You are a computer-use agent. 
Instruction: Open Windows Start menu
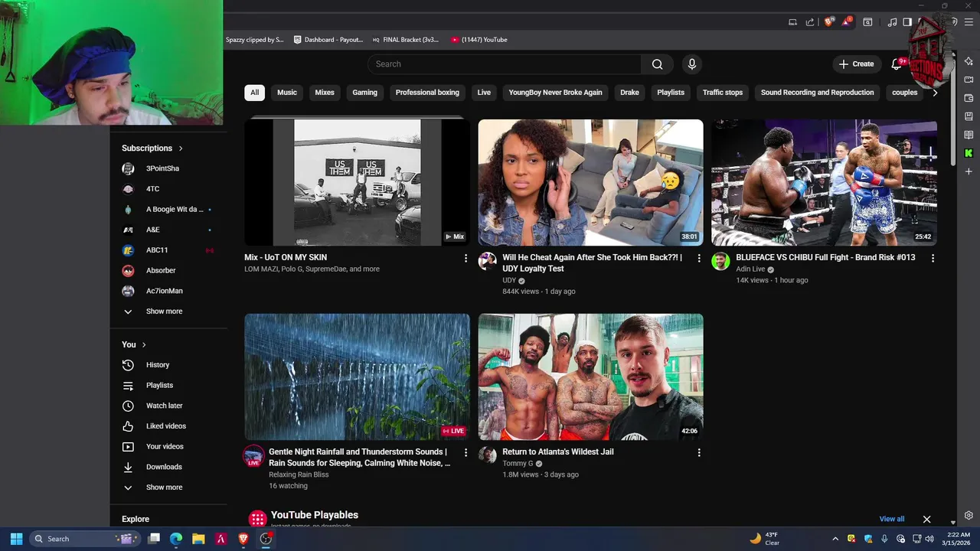[x=16, y=539]
